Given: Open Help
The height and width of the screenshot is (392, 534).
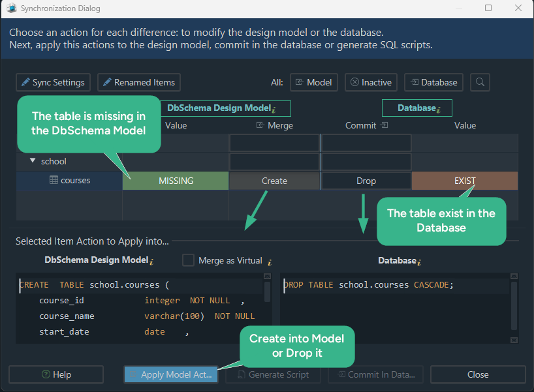Looking at the screenshot, I should point(56,374).
